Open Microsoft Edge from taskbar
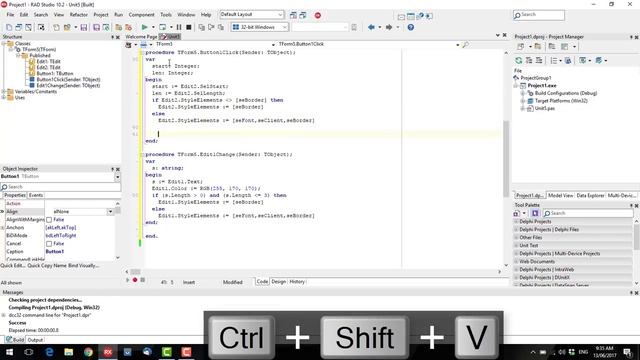The height and width of the screenshot is (360, 640). (x=49, y=352)
